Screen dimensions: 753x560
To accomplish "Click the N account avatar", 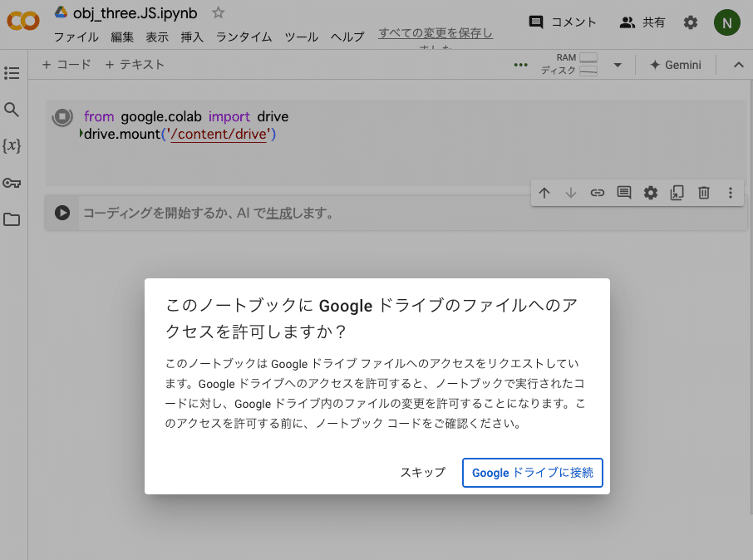I will [727, 22].
